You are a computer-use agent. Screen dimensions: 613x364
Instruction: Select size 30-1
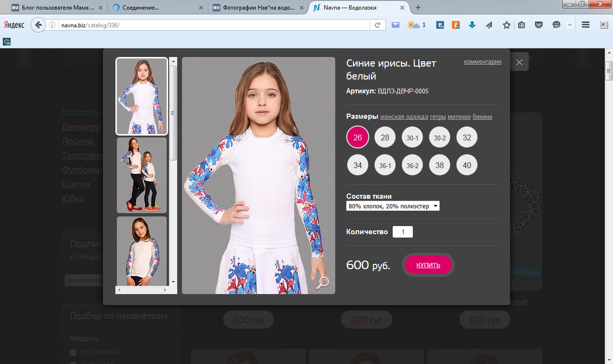click(412, 137)
